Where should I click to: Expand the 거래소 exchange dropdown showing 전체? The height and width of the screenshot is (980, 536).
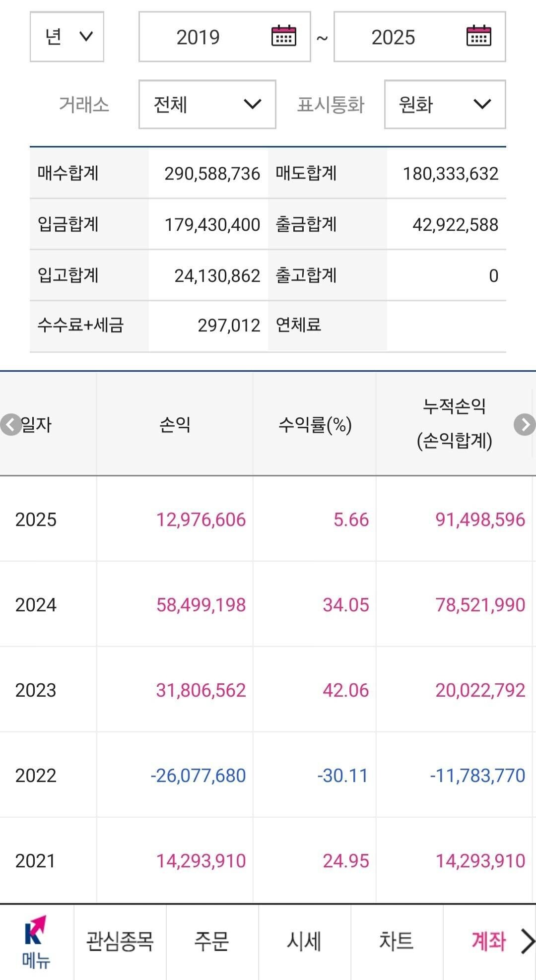pyautogui.click(x=207, y=105)
